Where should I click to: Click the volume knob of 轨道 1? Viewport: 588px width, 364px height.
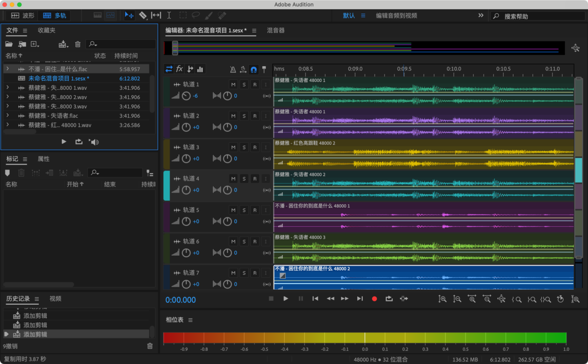(186, 96)
